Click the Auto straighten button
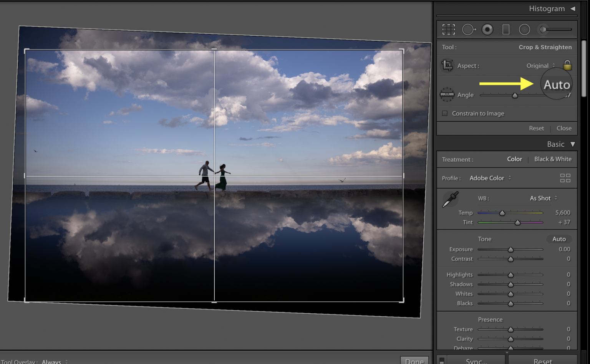Viewport: 590px width, 364px height. (556, 84)
